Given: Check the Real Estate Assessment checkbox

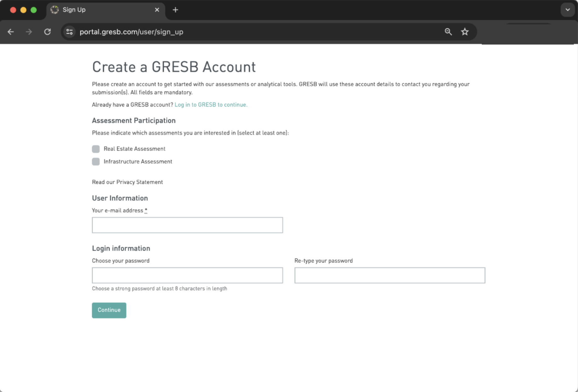Looking at the screenshot, I should 96,149.
